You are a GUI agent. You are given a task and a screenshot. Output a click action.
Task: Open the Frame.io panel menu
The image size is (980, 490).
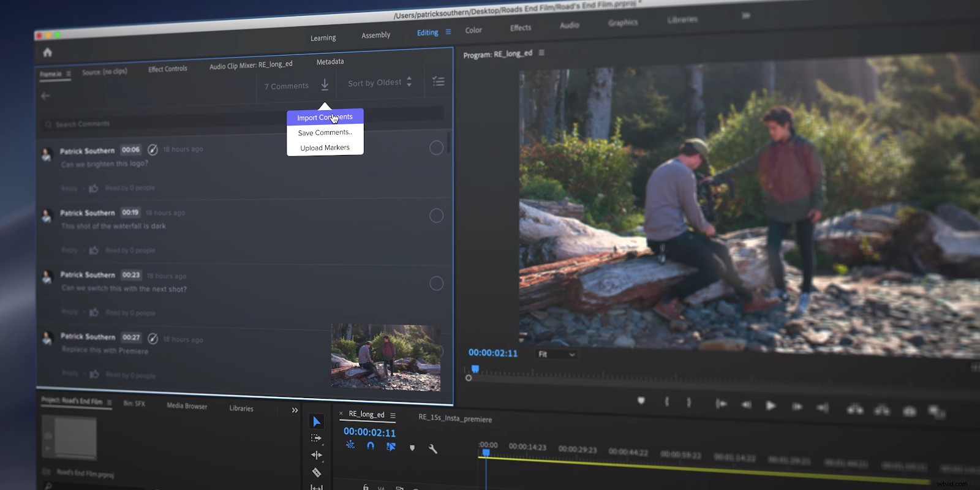(x=69, y=73)
